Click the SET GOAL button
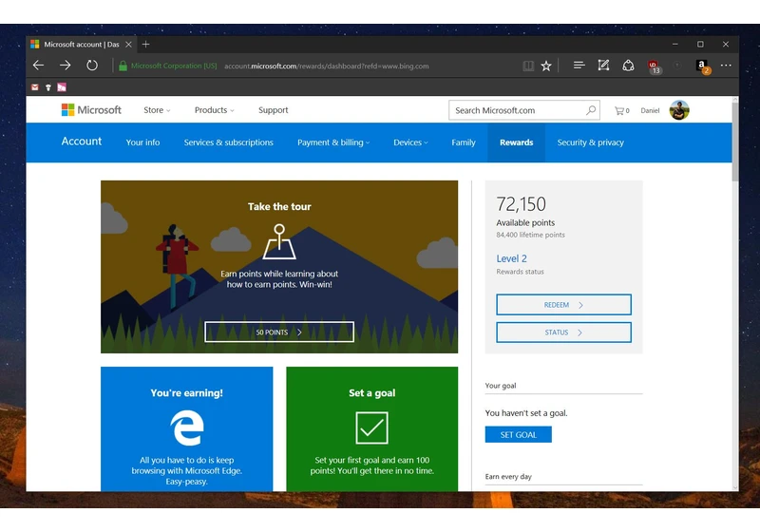The height and width of the screenshot is (532, 760). pos(518,434)
